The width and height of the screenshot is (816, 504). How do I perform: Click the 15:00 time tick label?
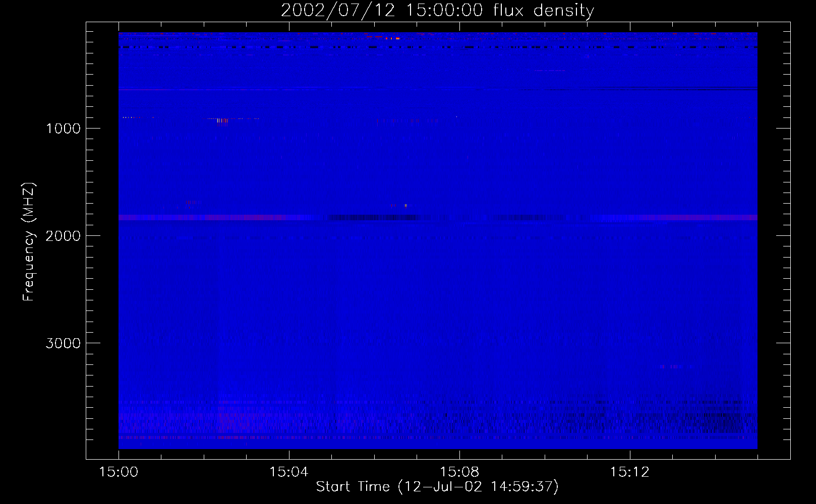119,472
